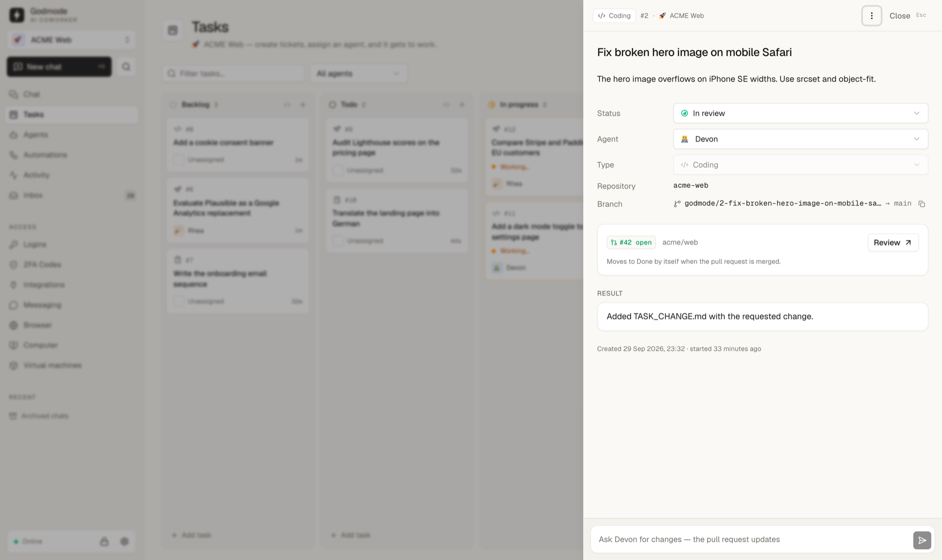Copy the branch name with the copy icon
Screen dimensions: 942x560
tap(922, 204)
